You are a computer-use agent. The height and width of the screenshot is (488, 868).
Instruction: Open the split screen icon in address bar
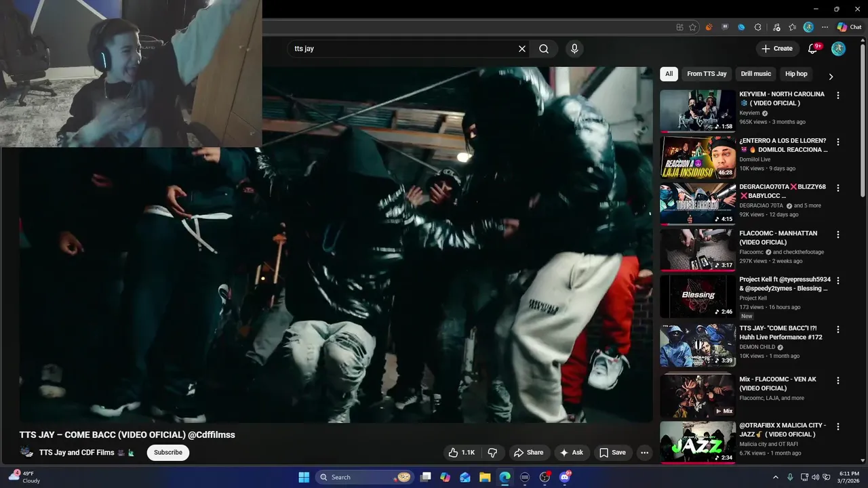679,27
